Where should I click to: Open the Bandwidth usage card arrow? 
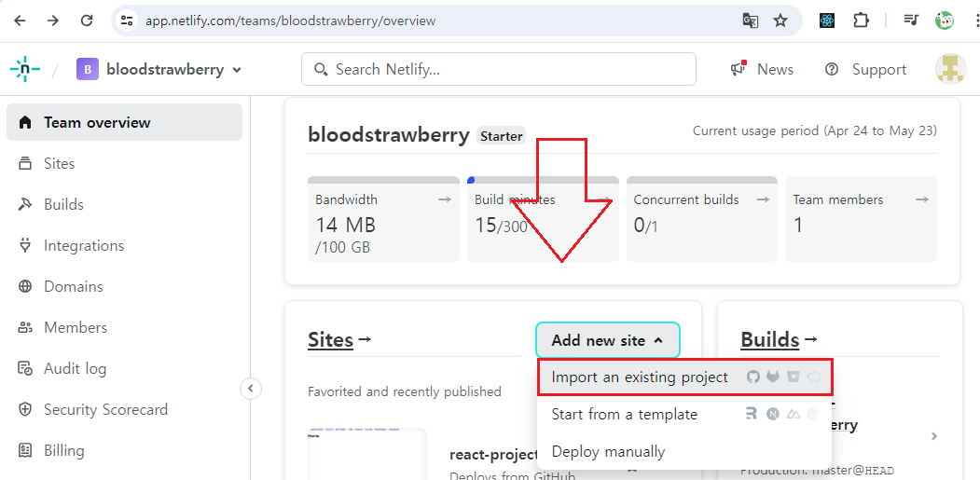click(445, 199)
